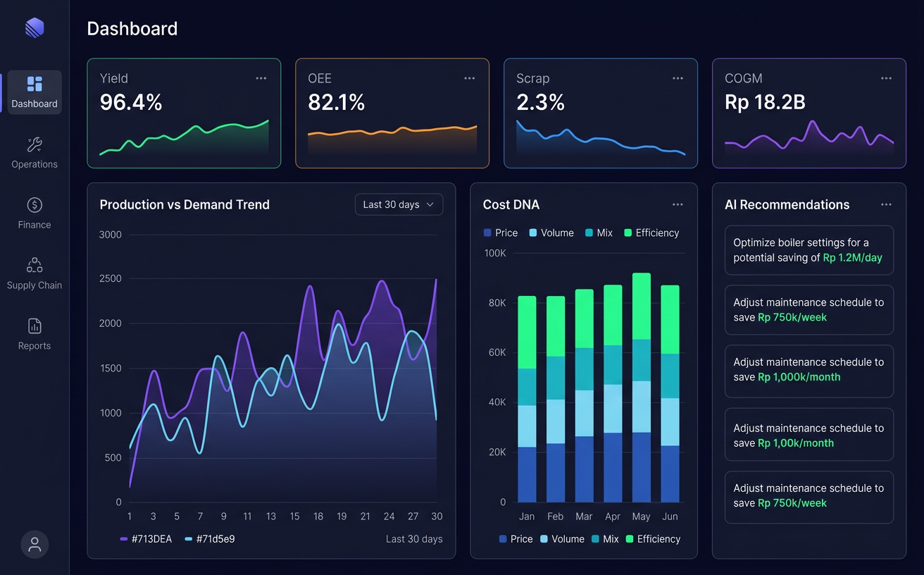Toggle the Efficiency series in the bottom legend
Image resolution: width=924 pixels, height=575 pixels.
point(653,539)
